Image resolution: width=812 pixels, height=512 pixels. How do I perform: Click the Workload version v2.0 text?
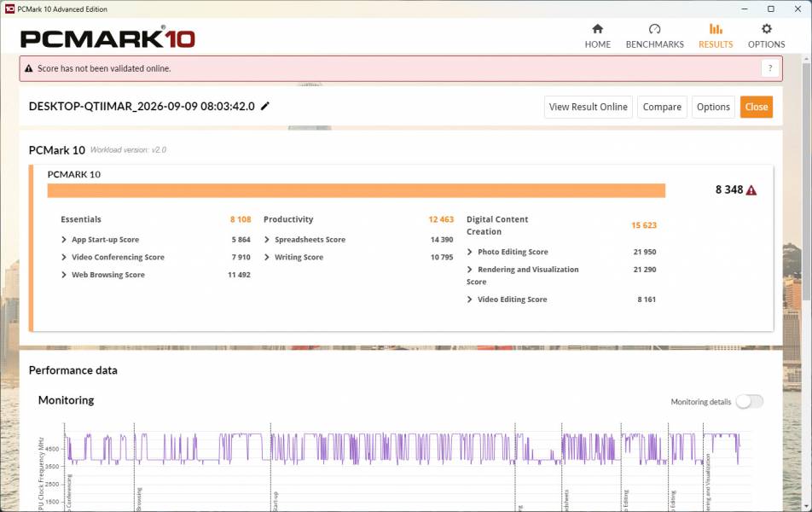[x=129, y=150]
